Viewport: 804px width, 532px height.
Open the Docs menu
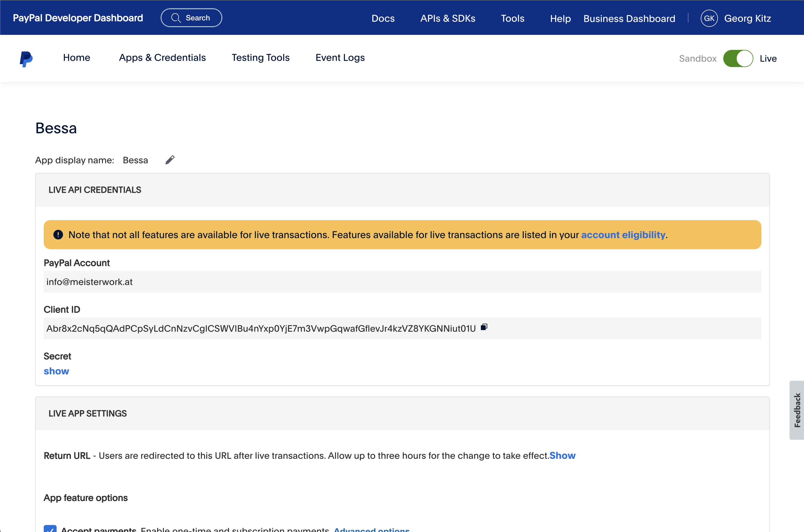click(x=383, y=18)
